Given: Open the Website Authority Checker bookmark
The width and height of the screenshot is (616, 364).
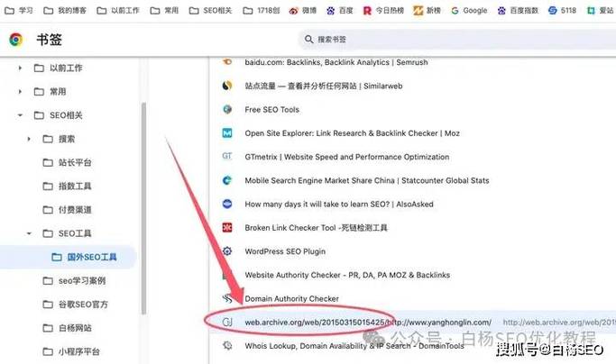Looking at the screenshot, I should 347,275.
